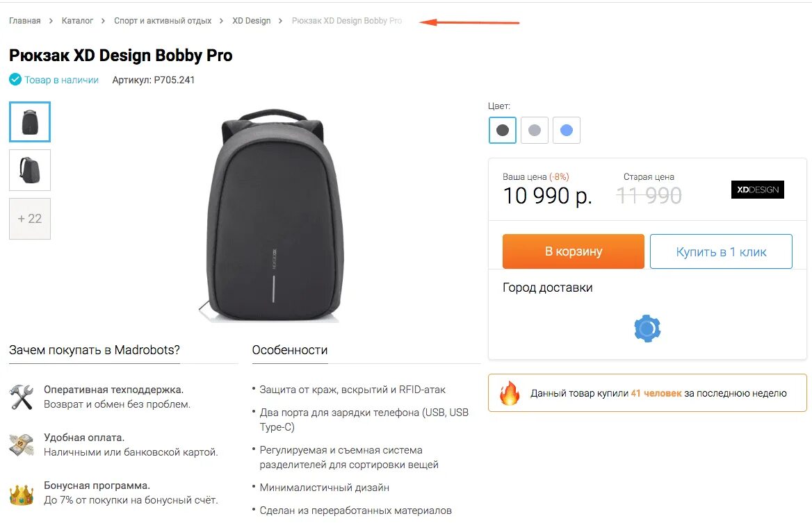Click the wrench and hammer support icon
Image resolution: width=812 pixels, height=523 pixels.
[x=22, y=397]
